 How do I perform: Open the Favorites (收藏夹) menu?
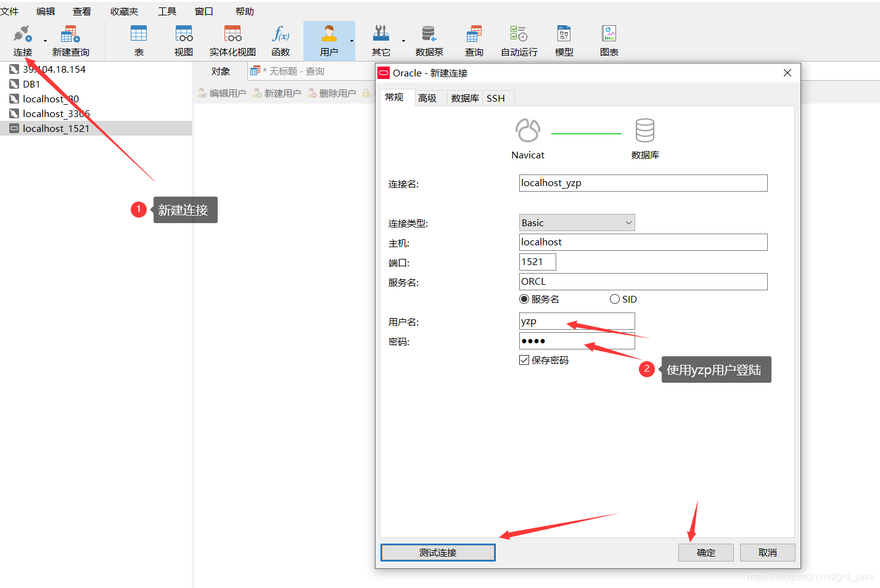[x=124, y=11]
